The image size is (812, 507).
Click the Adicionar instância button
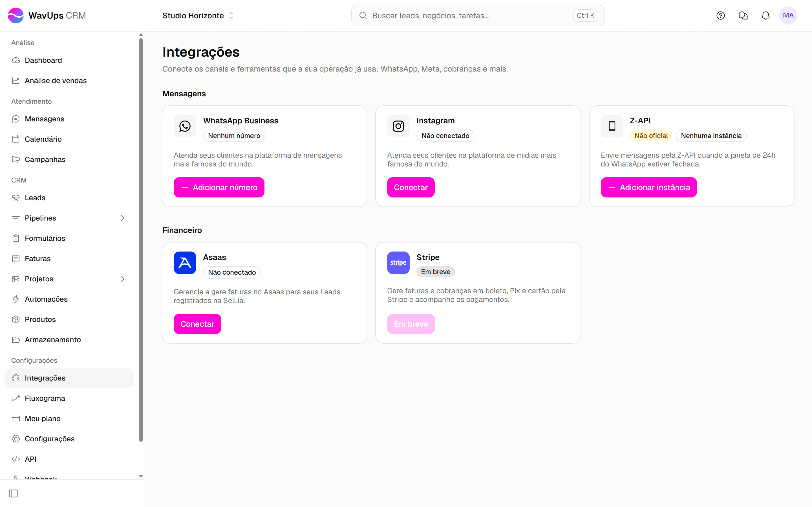(648, 187)
